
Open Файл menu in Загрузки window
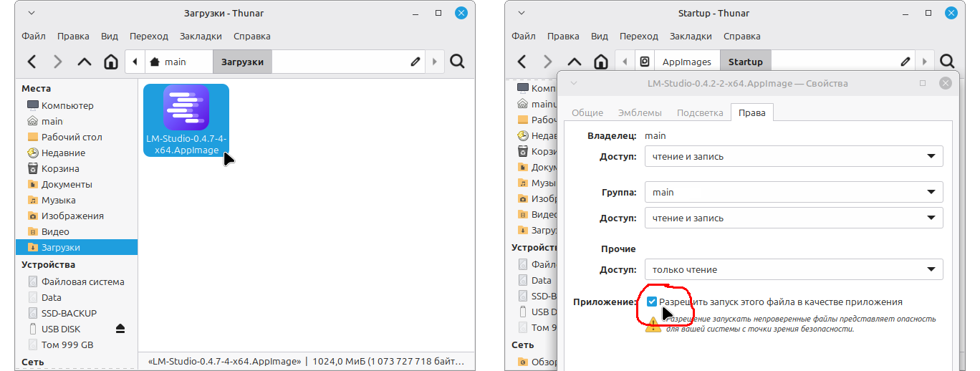tap(34, 36)
